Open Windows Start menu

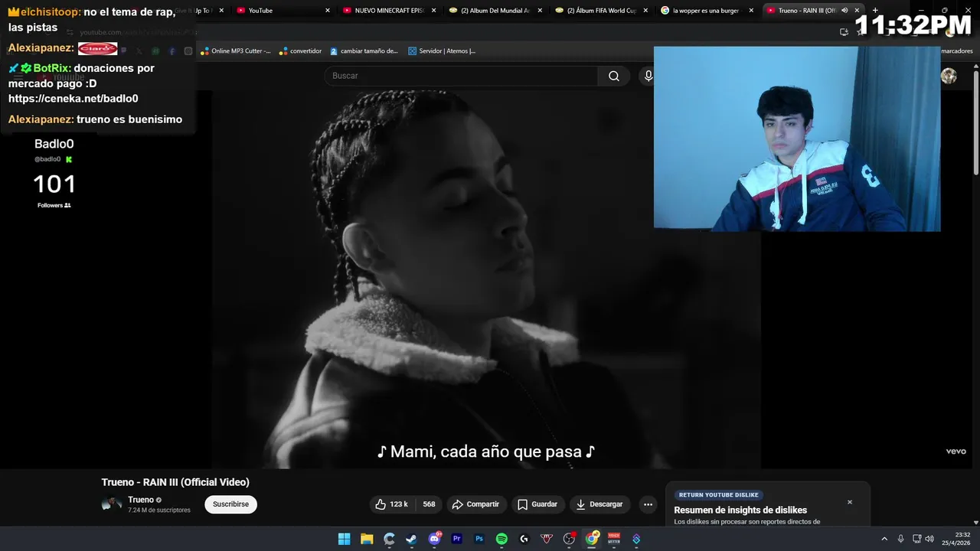[345, 539]
